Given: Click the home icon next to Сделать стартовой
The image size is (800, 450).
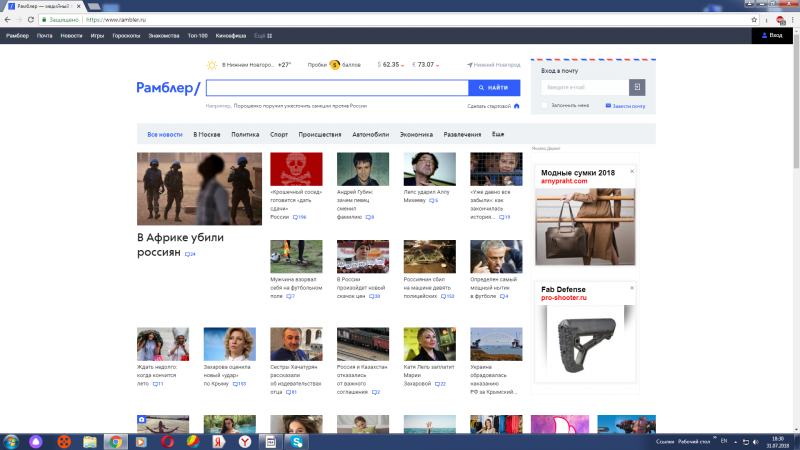Looking at the screenshot, I should (516, 106).
